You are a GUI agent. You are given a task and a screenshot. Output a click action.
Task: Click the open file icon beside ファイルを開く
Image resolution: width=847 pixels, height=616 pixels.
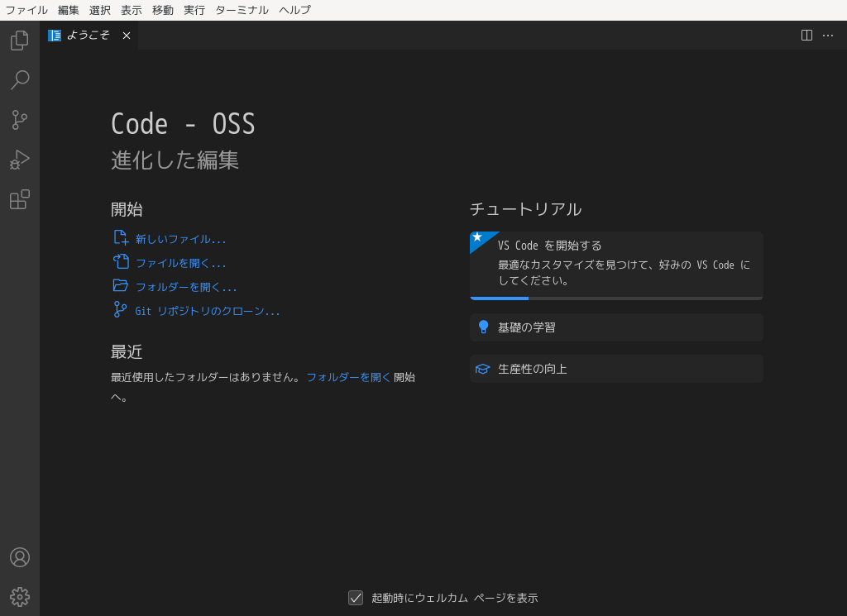[x=121, y=262]
